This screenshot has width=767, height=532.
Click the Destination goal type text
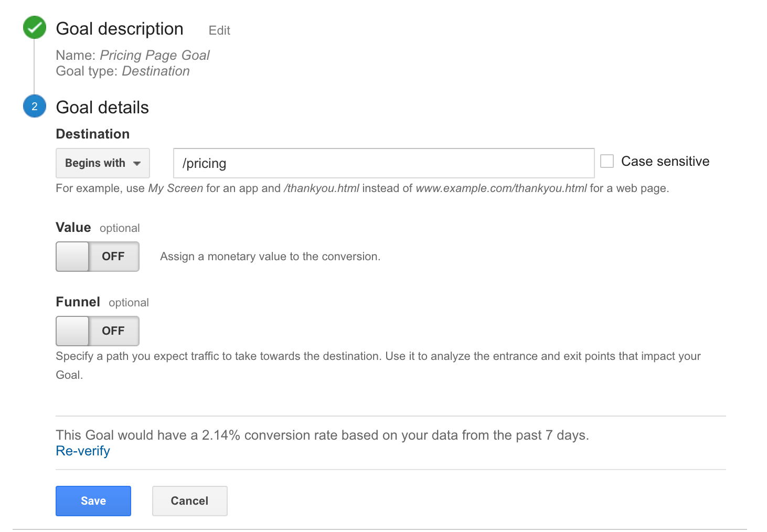click(x=156, y=71)
